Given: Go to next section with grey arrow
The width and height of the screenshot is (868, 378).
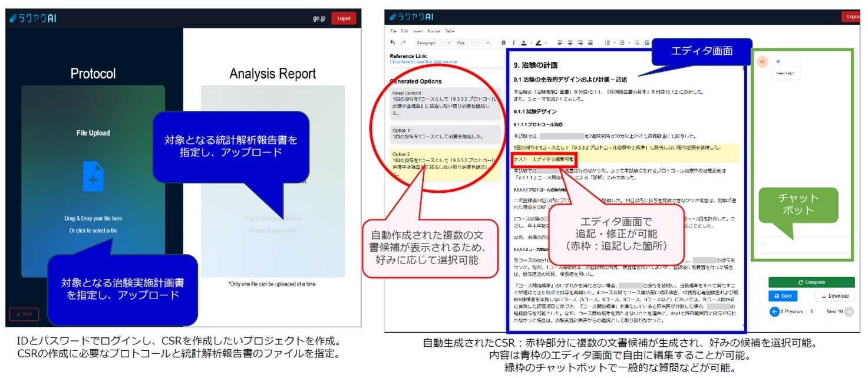Looking at the screenshot, I should click(849, 311).
